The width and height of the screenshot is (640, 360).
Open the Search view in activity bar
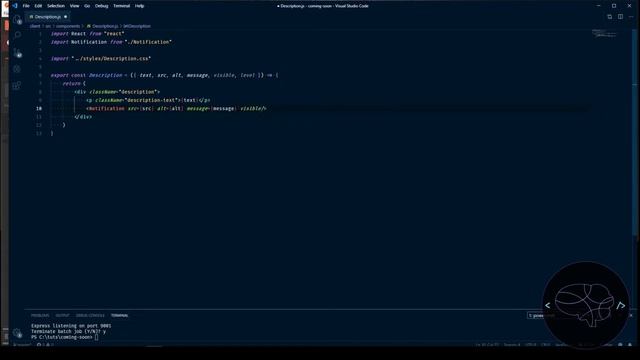click(x=17, y=36)
